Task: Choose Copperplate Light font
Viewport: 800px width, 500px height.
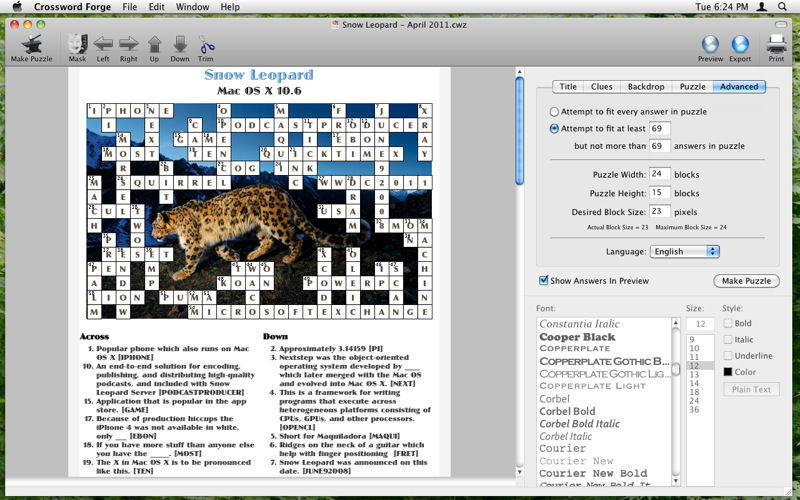Action: [x=592, y=386]
